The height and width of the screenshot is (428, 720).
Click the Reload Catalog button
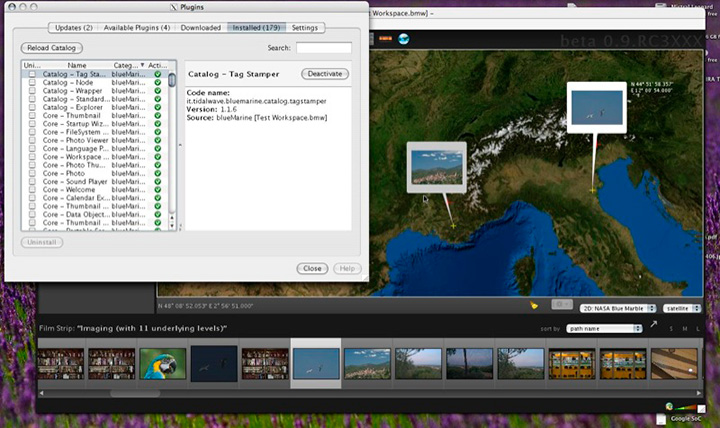(51, 48)
